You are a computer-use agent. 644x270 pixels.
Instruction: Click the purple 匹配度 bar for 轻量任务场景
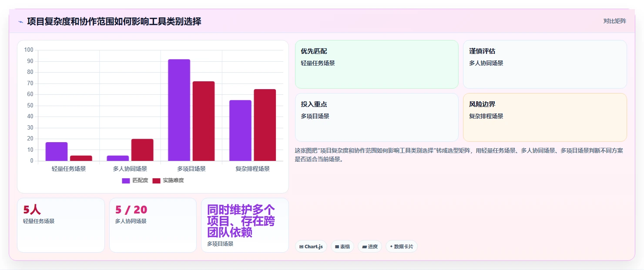pos(57,151)
